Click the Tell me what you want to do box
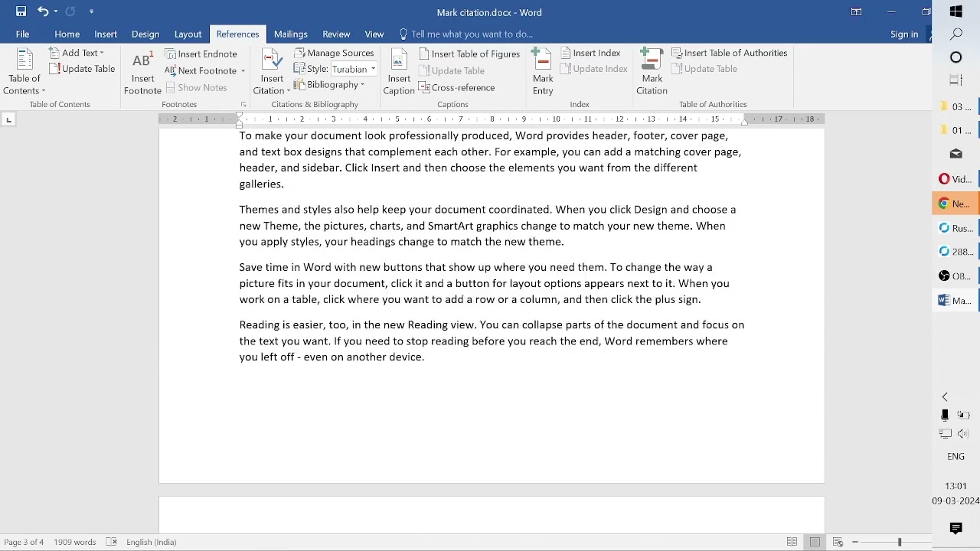The image size is (980, 551). pyautogui.click(x=465, y=34)
